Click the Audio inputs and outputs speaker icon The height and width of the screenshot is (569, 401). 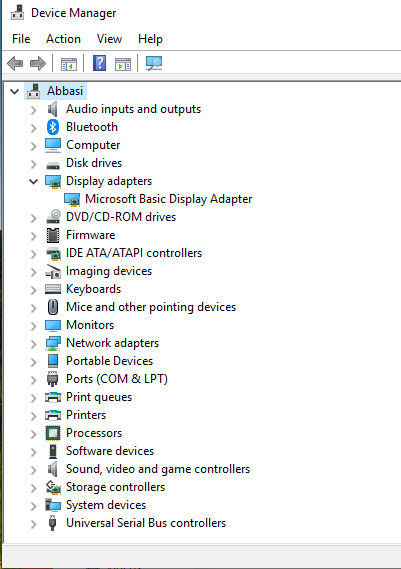(x=53, y=109)
